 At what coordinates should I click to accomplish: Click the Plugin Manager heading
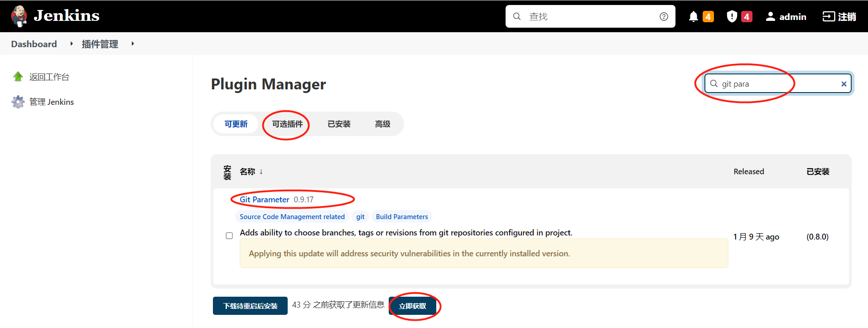[268, 84]
